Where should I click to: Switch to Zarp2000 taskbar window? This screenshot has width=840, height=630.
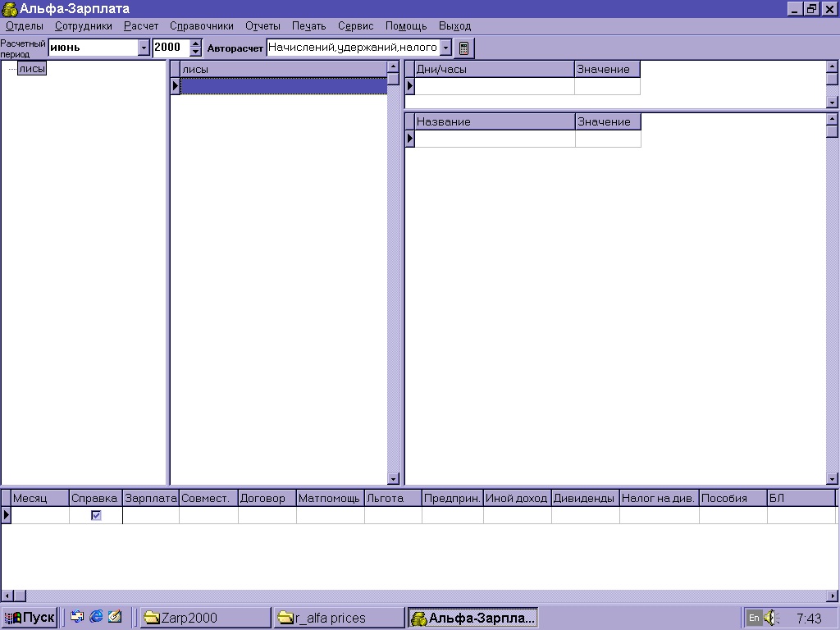[203, 618]
